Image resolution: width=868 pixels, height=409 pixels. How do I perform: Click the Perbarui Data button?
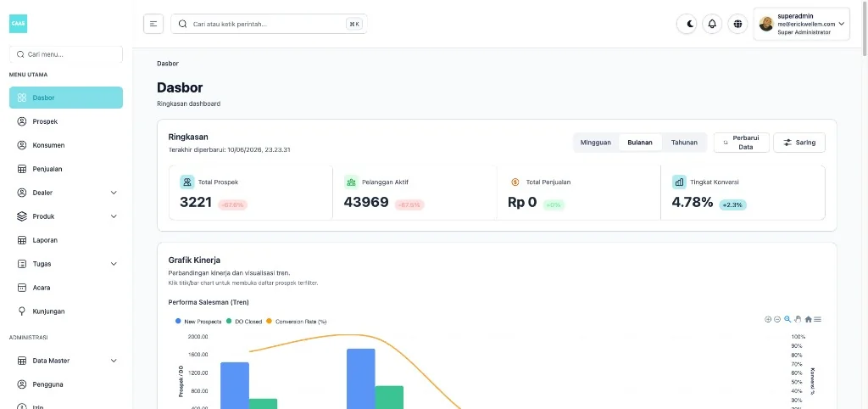pos(741,143)
